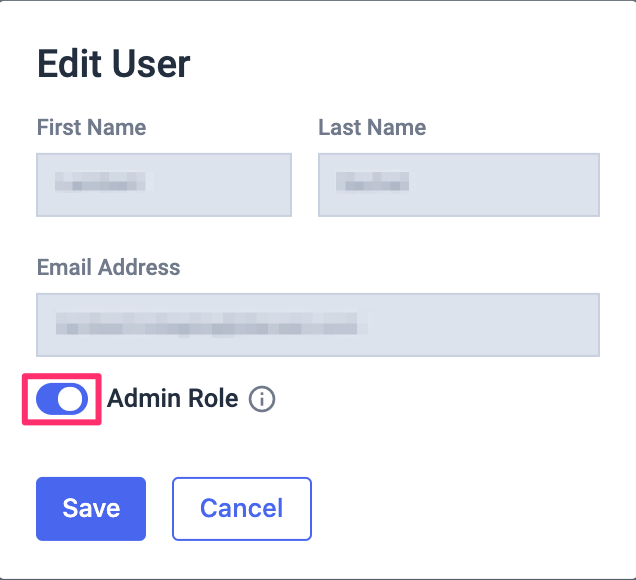Image resolution: width=636 pixels, height=580 pixels.
Task: Place cursor in blurred last name box
Action: (459, 185)
